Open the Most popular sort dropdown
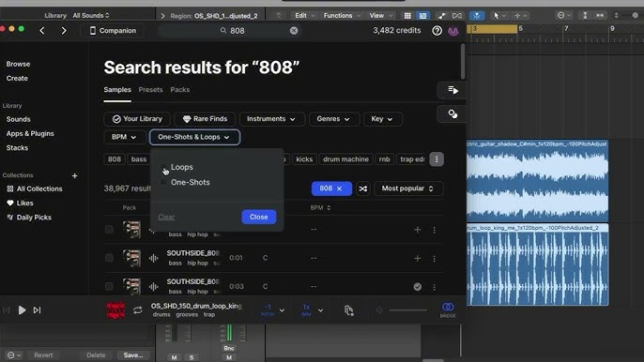Image resolution: width=644 pixels, height=362 pixels. [407, 189]
